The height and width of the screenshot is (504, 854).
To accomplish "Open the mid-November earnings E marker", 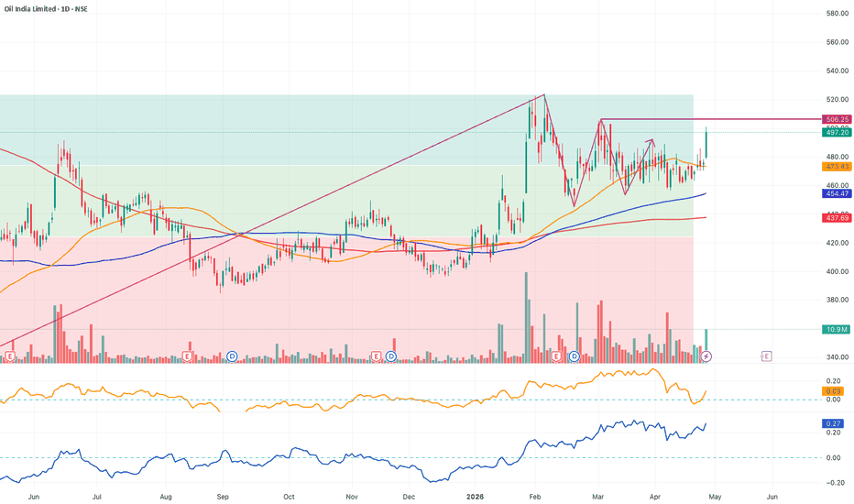I will tap(376, 356).
